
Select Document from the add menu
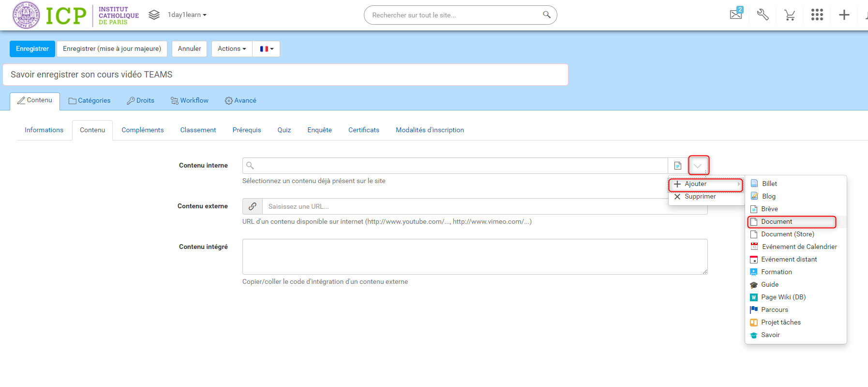coord(777,222)
